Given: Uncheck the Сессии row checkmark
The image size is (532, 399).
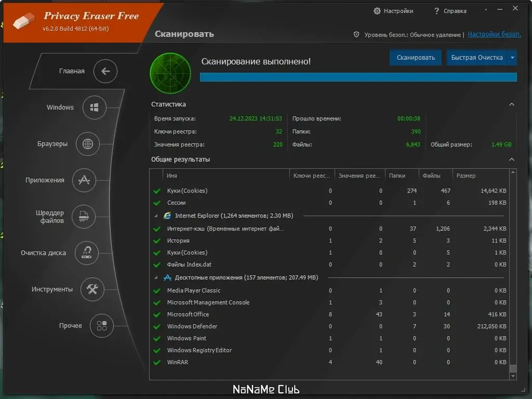Looking at the screenshot, I should coord(157,203).
